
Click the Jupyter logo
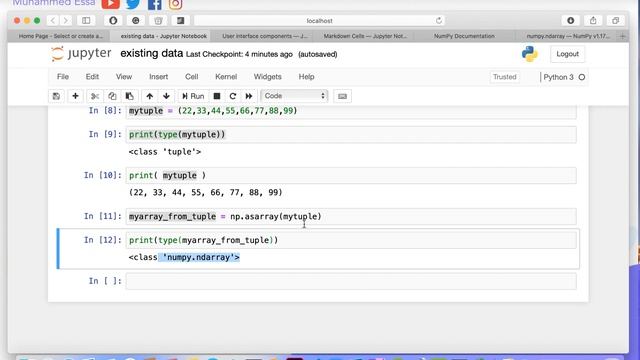pos(81,53)
